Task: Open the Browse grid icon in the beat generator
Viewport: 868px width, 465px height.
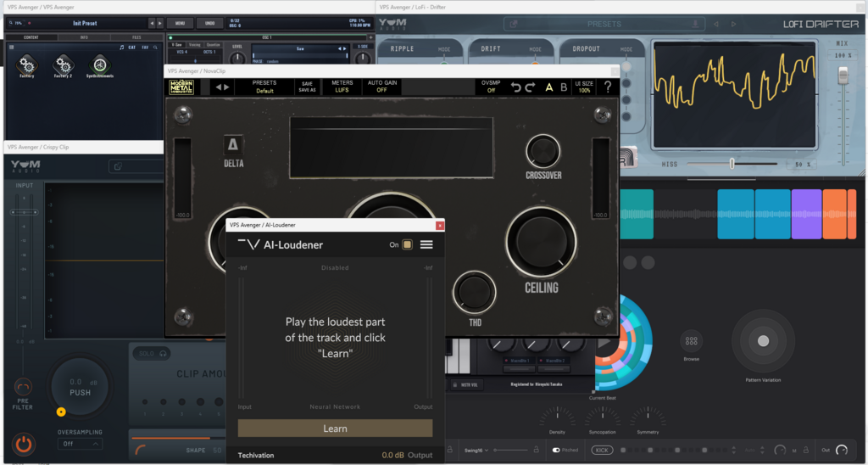Action: (x=692, y=341)
